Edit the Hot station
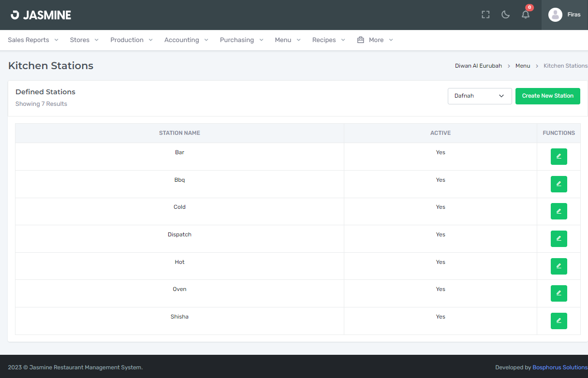This screenshot has width=588, height=378. pyautogui.click(x=559, y=266)
